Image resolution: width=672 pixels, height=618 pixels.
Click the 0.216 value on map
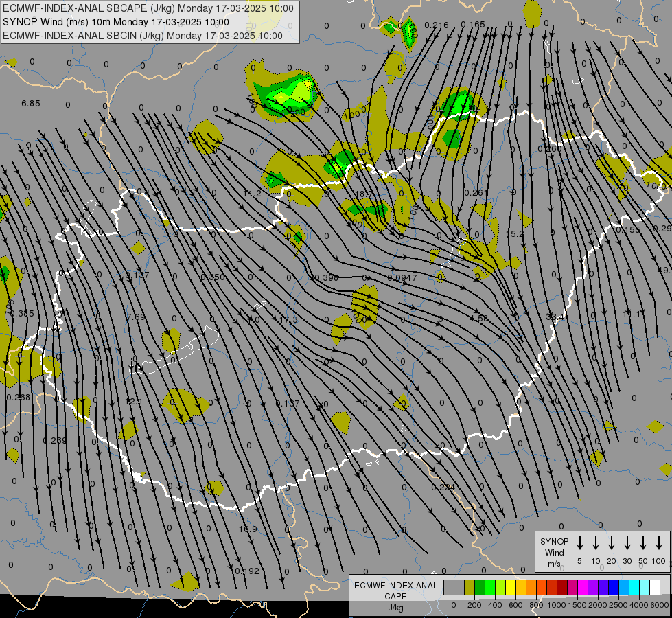tap(437, 25)
